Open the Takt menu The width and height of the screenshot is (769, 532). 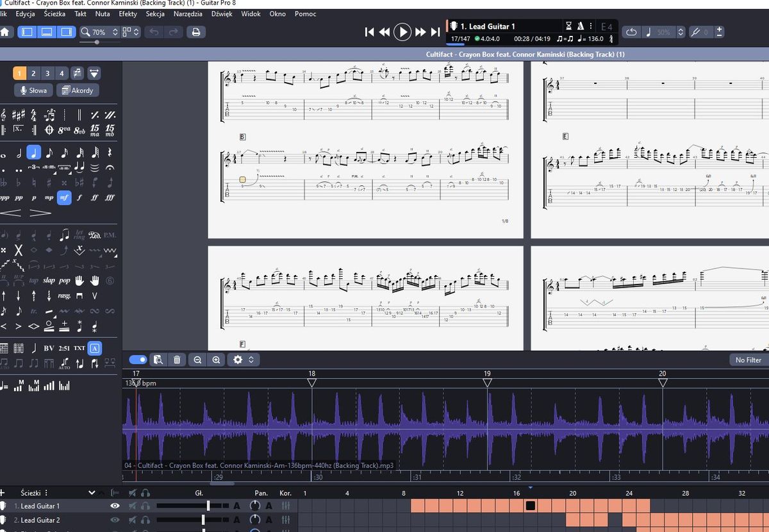pos(80,13)
